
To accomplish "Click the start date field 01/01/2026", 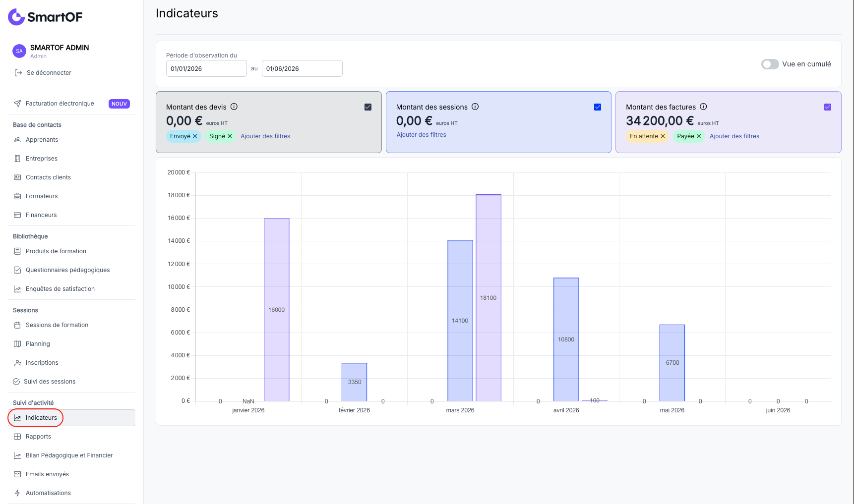I will coord(206,68).
